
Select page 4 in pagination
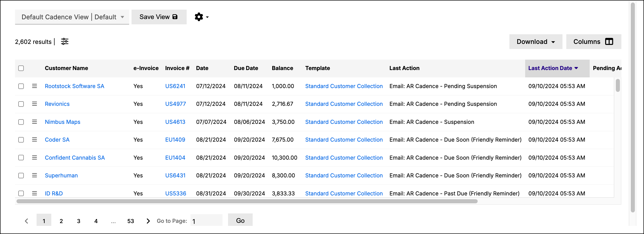click(96, 221)
